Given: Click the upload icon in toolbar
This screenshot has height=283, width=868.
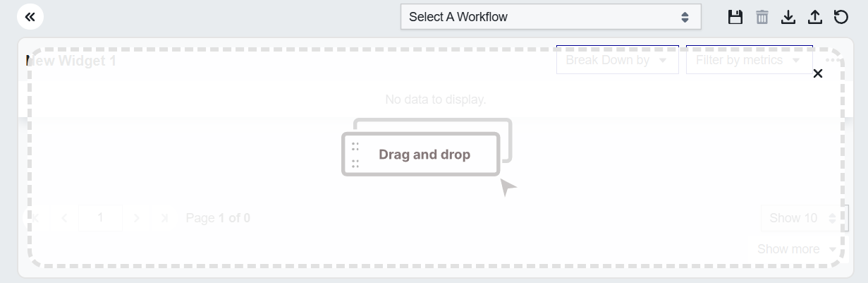Looking at the screenshot, I should (814, 17).
